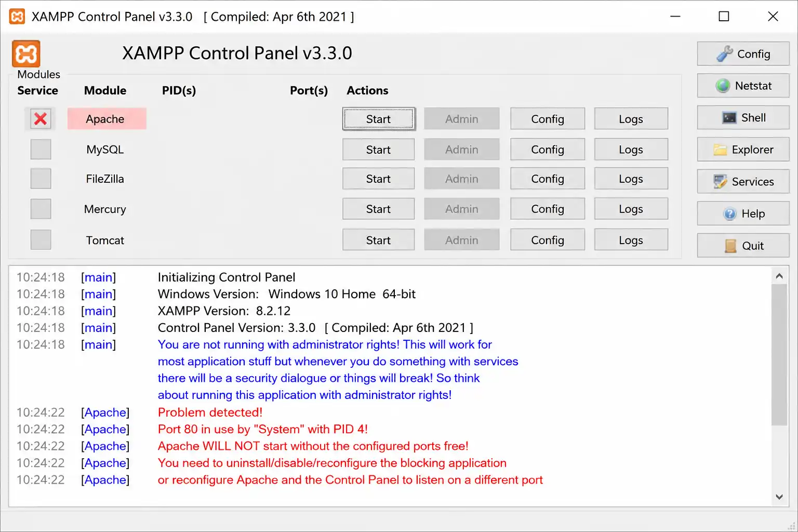Viewport: 798px width, 532px height.
Task: Open Config for Tomcat
Action: pyautogui.click(x=548, y=240)
